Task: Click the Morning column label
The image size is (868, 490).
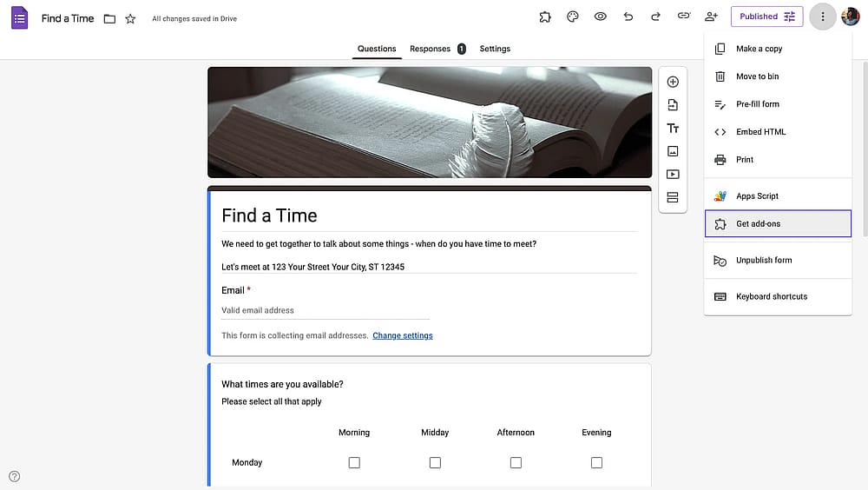Action: coord(354,433)
